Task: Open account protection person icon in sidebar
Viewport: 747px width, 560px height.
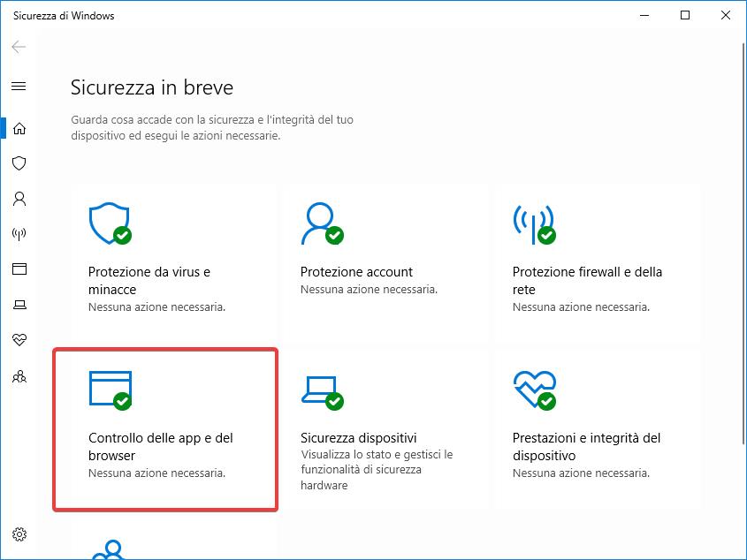Action: 19,199
